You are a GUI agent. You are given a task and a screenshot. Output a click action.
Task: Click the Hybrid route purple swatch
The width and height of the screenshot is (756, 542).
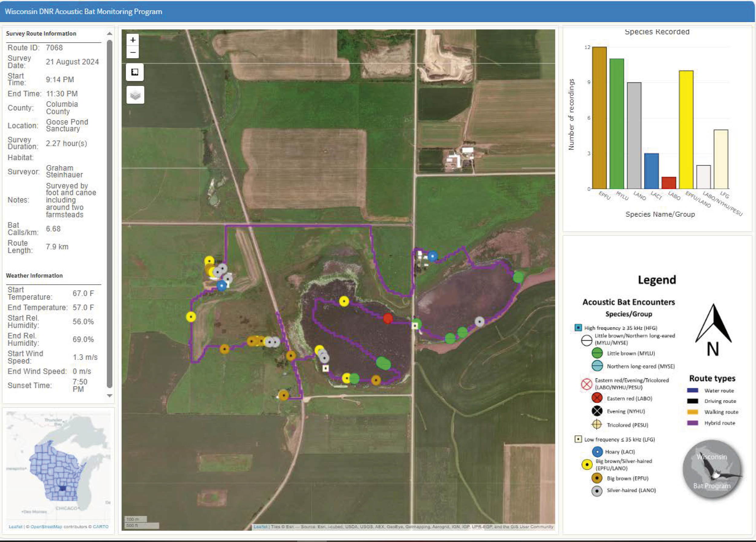click(692, 423)
